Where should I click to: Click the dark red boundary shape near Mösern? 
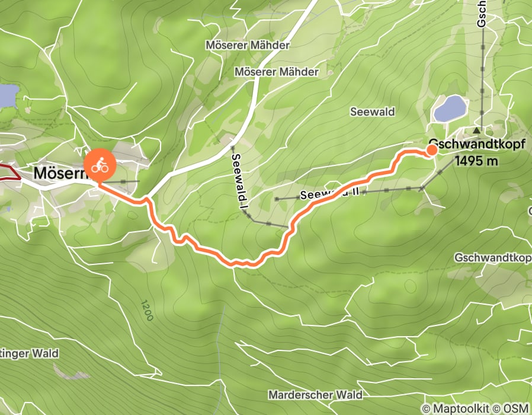[x=9, y=172]
